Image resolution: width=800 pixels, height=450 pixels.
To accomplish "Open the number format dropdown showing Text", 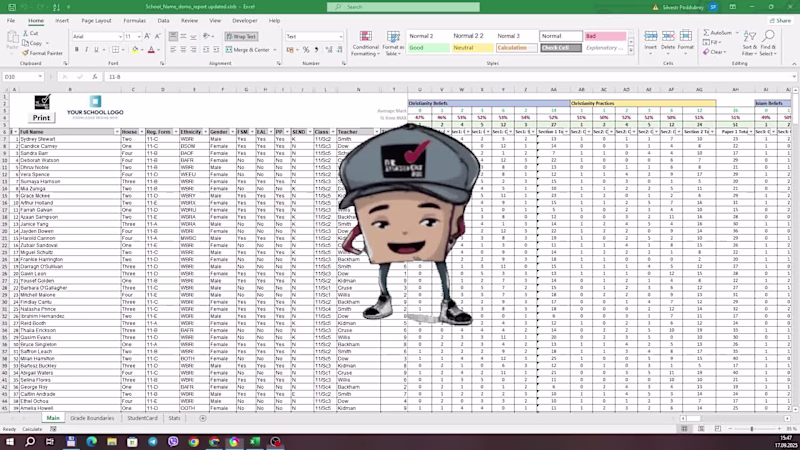I will pyautogui.click(x=340, y=37).
